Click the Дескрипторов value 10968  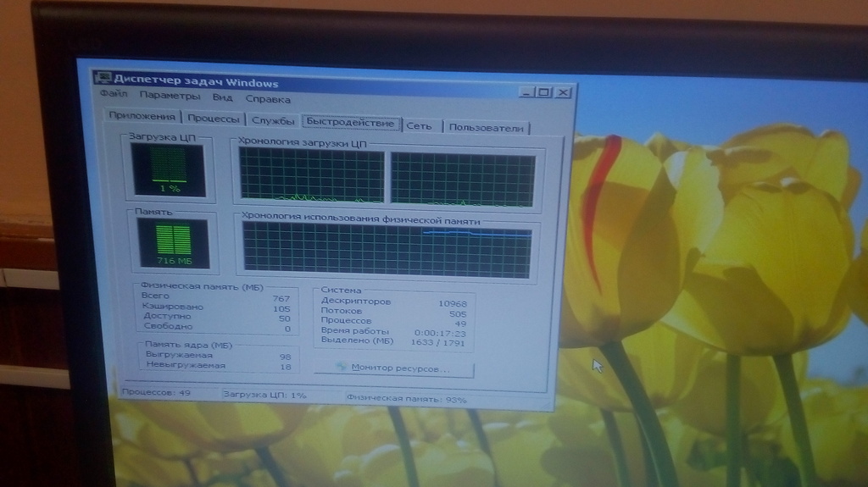[453, 304]
